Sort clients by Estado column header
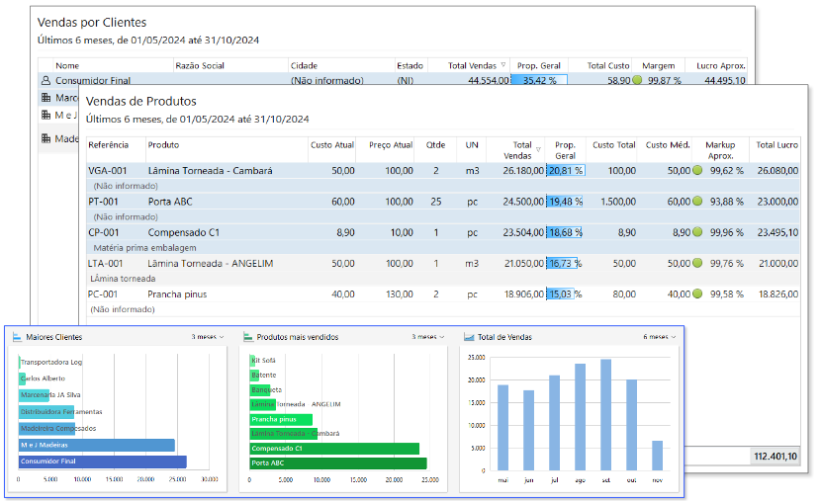821x504 pixels. 411,65
